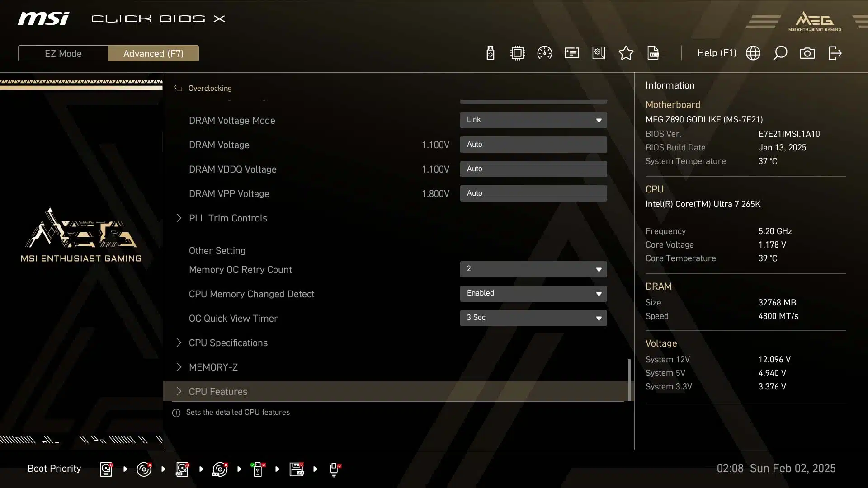Click the Other Setting heading
Screen dimensions: 868x488
click(217, 251)
